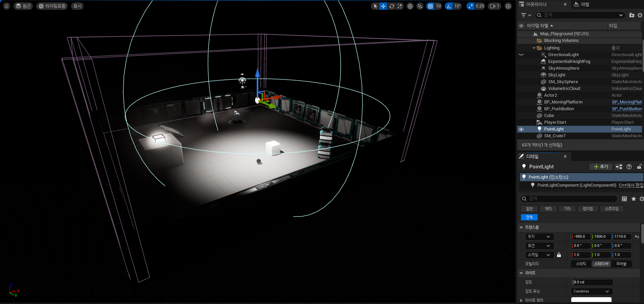644x304 pixels.
Task: Open the outliner search options chevron
Action: click(621, 15)
